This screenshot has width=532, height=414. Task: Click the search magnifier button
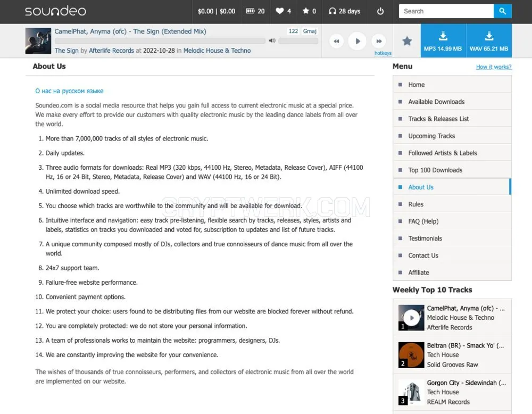[503, 11]
